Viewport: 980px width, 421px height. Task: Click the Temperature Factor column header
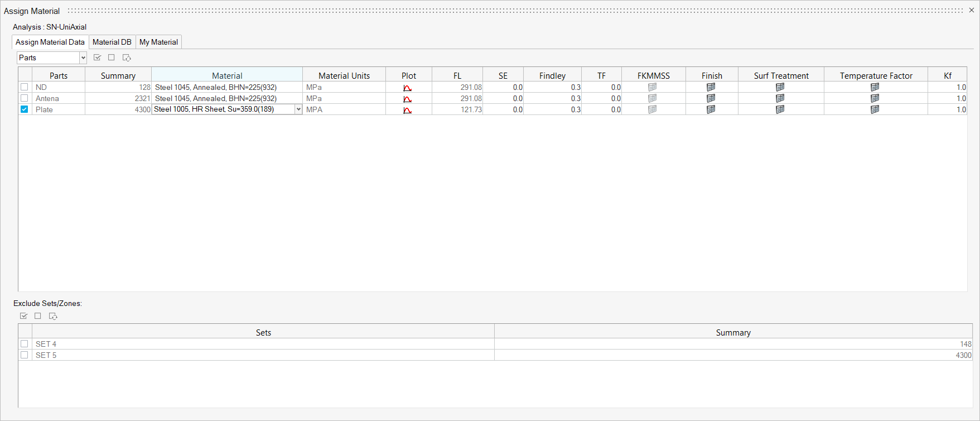[876, 75]
